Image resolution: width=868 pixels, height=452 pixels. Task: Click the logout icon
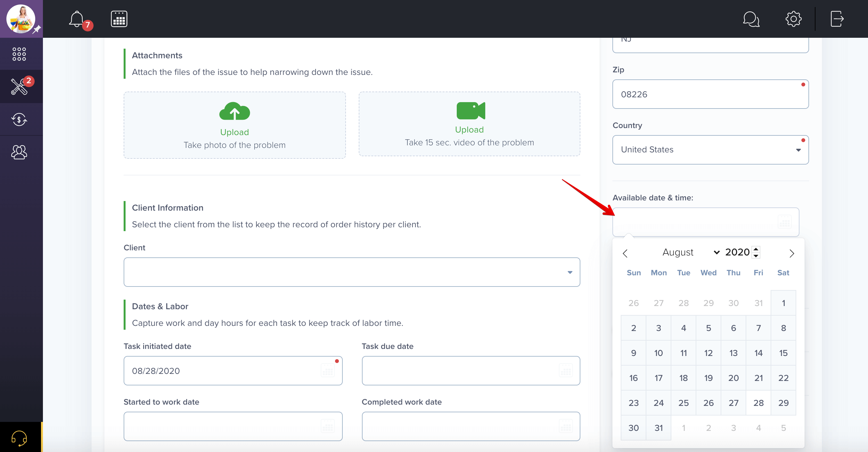point(837,19)
